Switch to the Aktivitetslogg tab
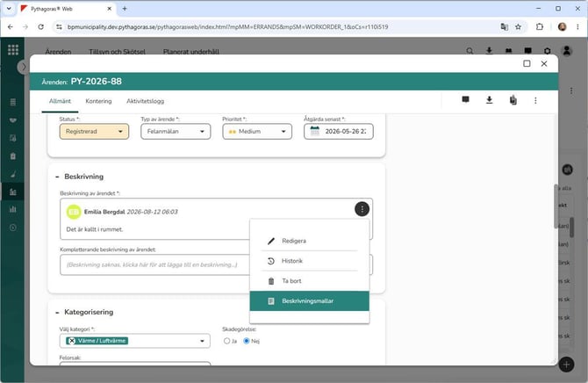The image size is (588, 383). pos(145,101)
